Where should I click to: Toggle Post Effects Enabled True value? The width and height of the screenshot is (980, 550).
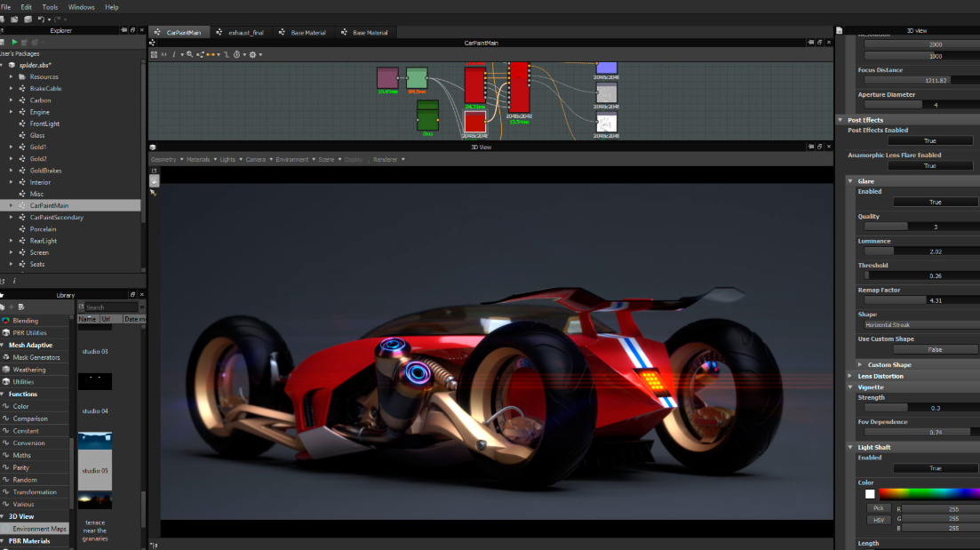tap(930, 140)
